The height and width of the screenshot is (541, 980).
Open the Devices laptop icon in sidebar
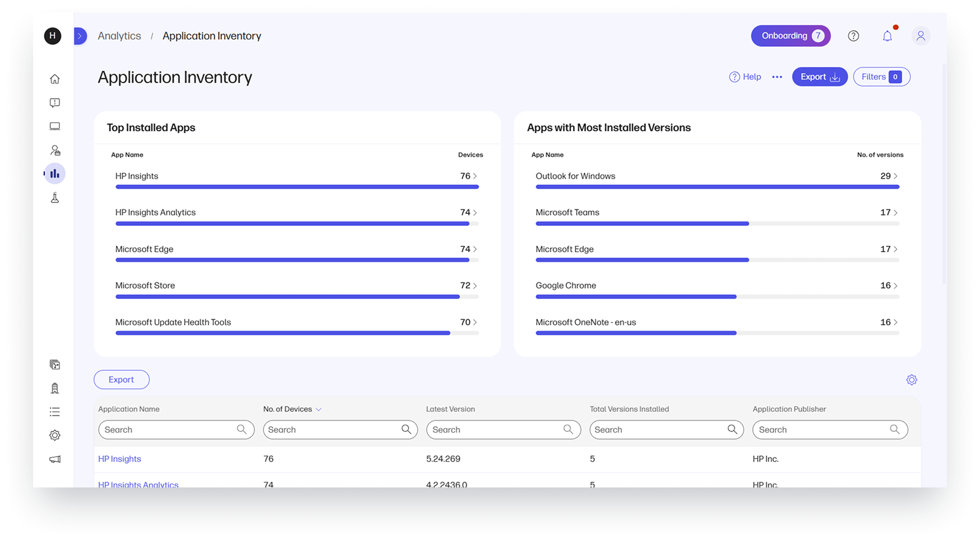[x=55, y=126]
